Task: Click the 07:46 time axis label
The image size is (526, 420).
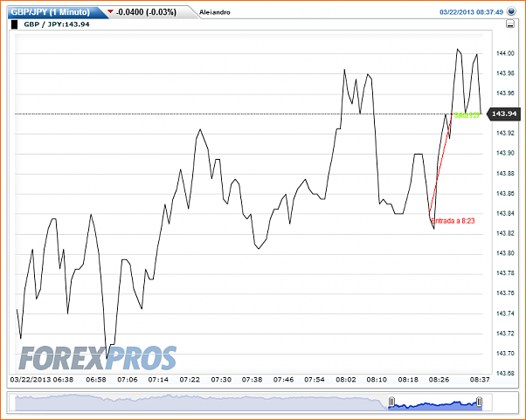Action: (x=283, y=380)
